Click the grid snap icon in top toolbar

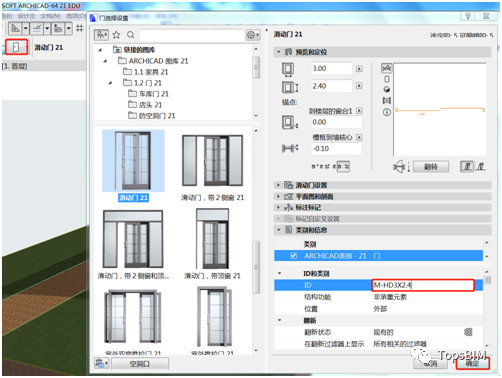(x=80, y=28)
